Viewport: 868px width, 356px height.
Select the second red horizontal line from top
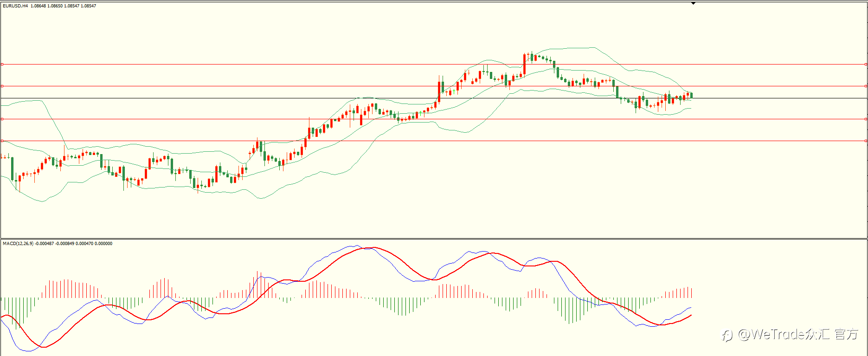point(434,86)
